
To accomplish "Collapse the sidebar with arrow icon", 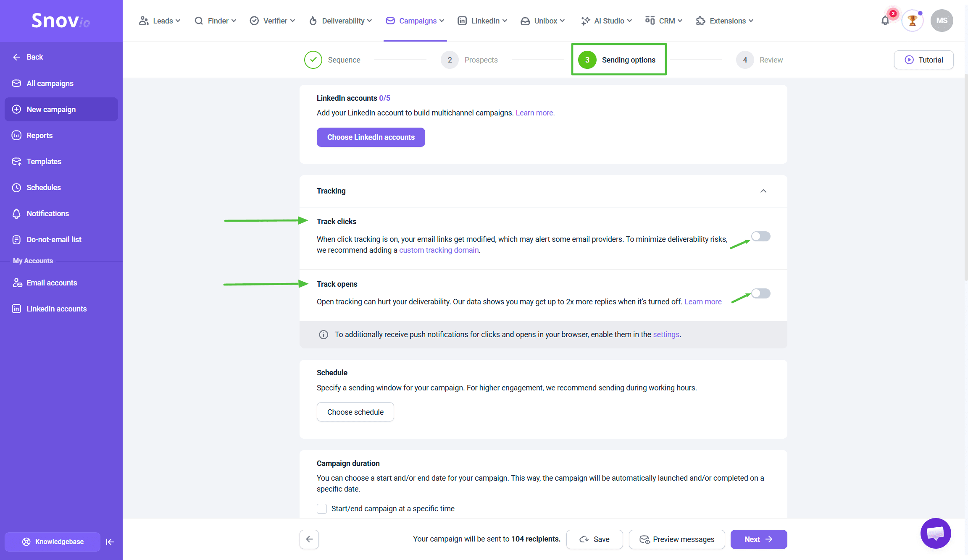I will tap(110, 542).
